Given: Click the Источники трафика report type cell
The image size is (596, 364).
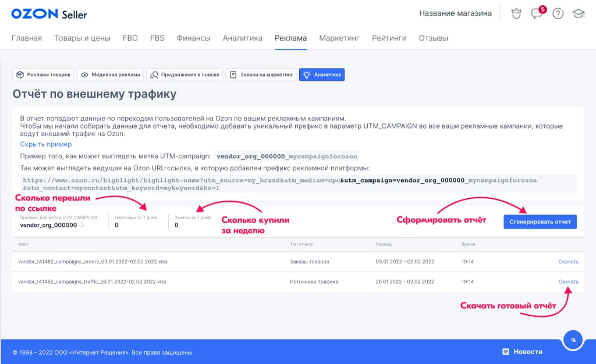Looking at the screenshot, I should (314, 281).
